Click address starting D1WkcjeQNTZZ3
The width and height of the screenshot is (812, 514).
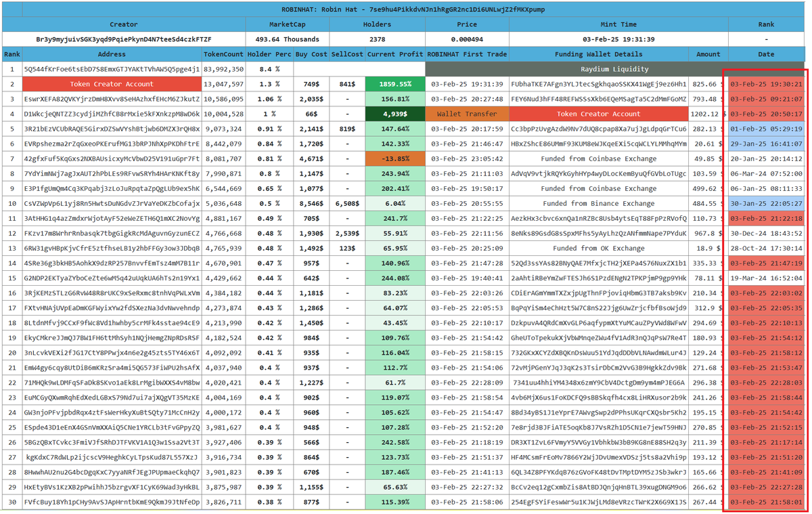pos(112,114)
